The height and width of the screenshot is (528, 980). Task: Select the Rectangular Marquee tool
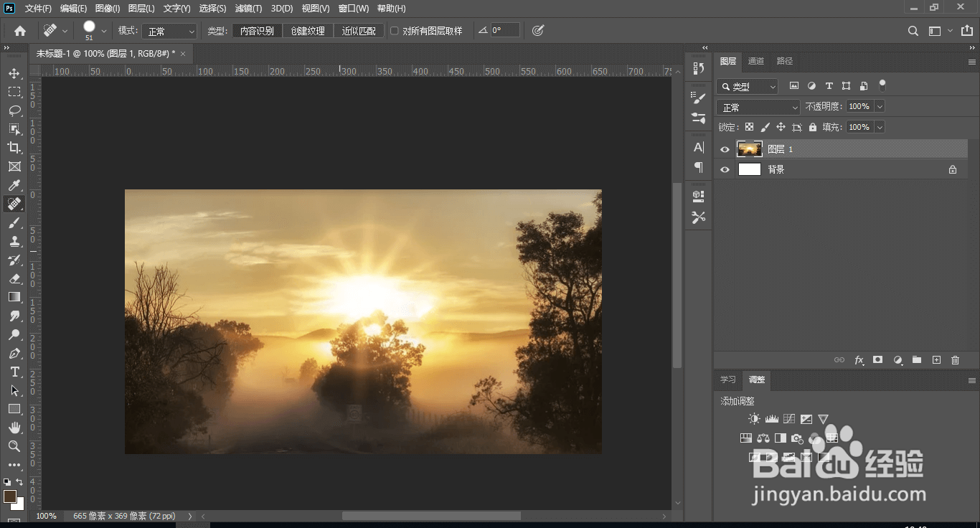14,92
